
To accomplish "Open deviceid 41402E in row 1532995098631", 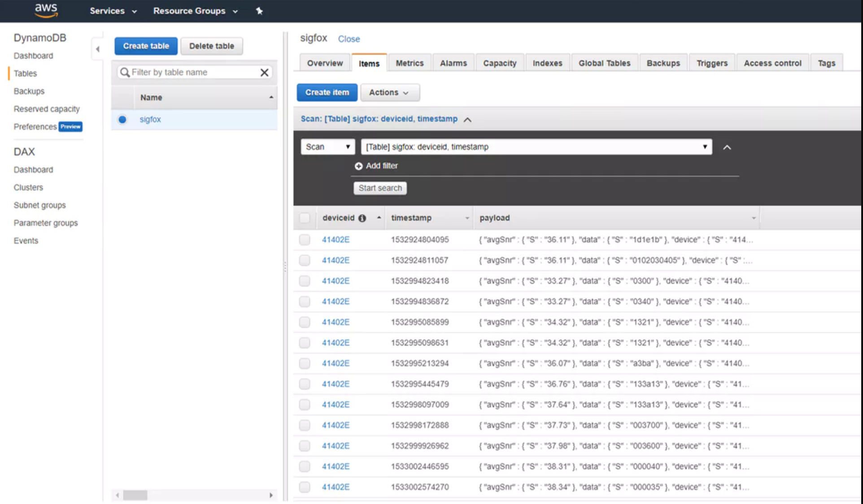I will 336,343.
